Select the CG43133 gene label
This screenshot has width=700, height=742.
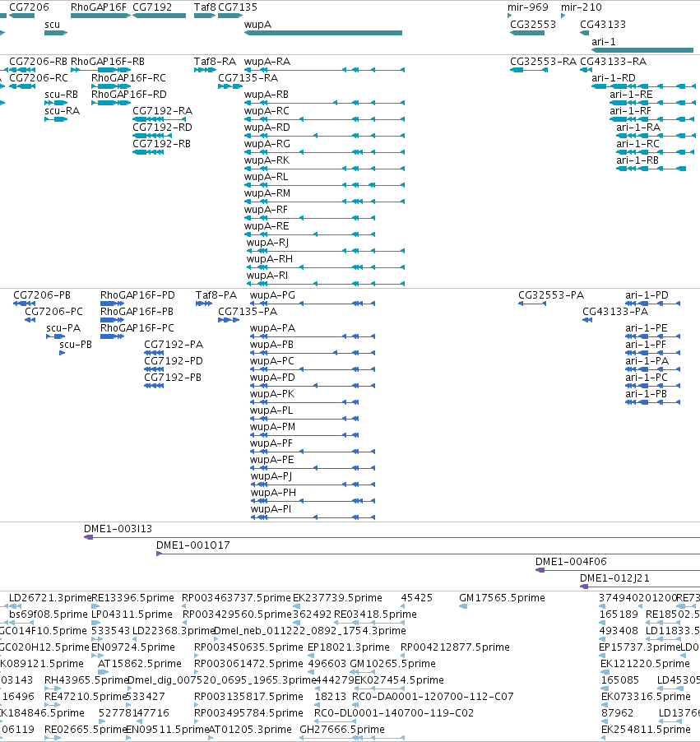tap(603, 24)
